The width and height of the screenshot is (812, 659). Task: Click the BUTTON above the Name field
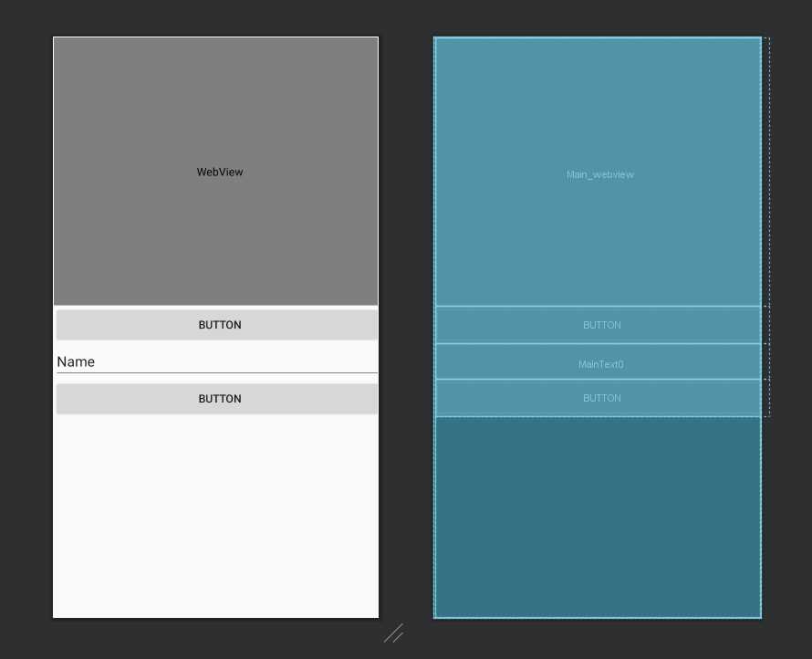pos(217,325)
